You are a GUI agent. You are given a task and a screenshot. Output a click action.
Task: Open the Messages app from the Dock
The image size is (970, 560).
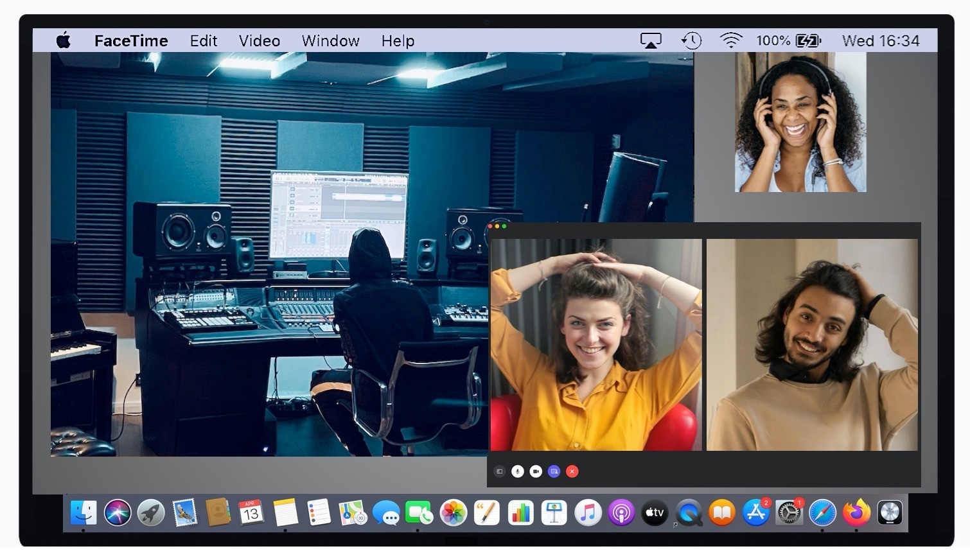(x=386, y=513)
